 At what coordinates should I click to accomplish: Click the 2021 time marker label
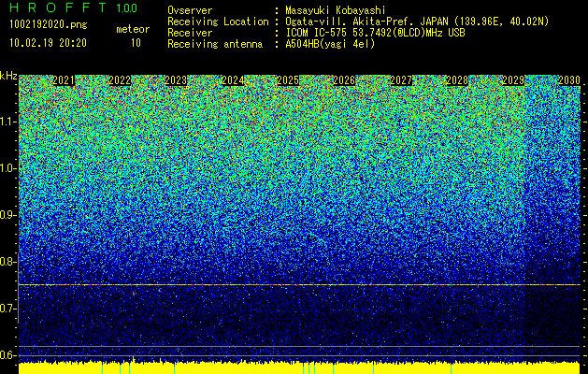(64, 80)
